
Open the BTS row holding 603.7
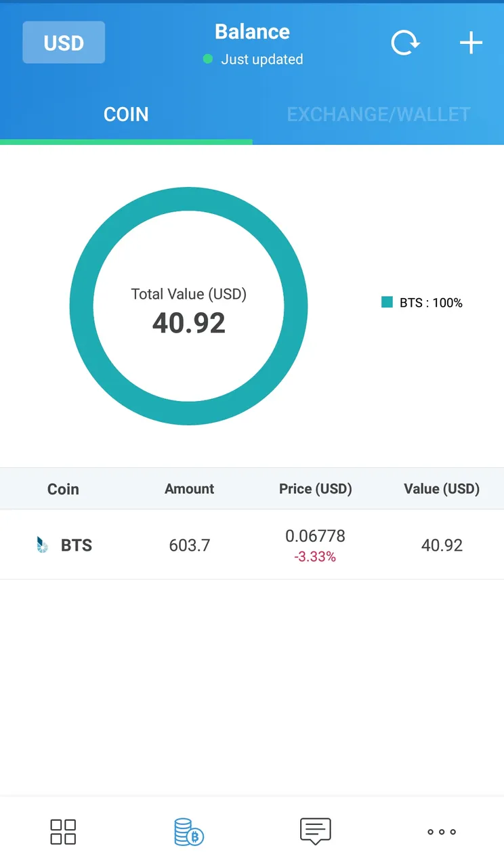252,545
